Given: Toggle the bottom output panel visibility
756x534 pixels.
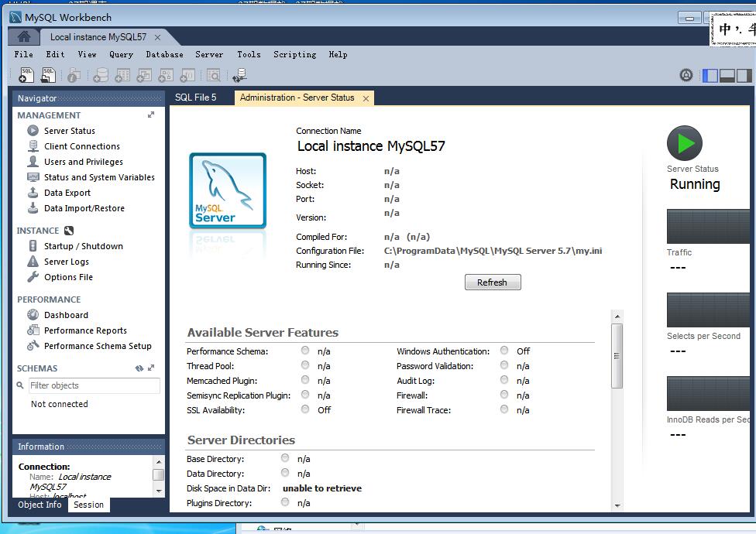Looking at the screenshot, I should point(727,76).
